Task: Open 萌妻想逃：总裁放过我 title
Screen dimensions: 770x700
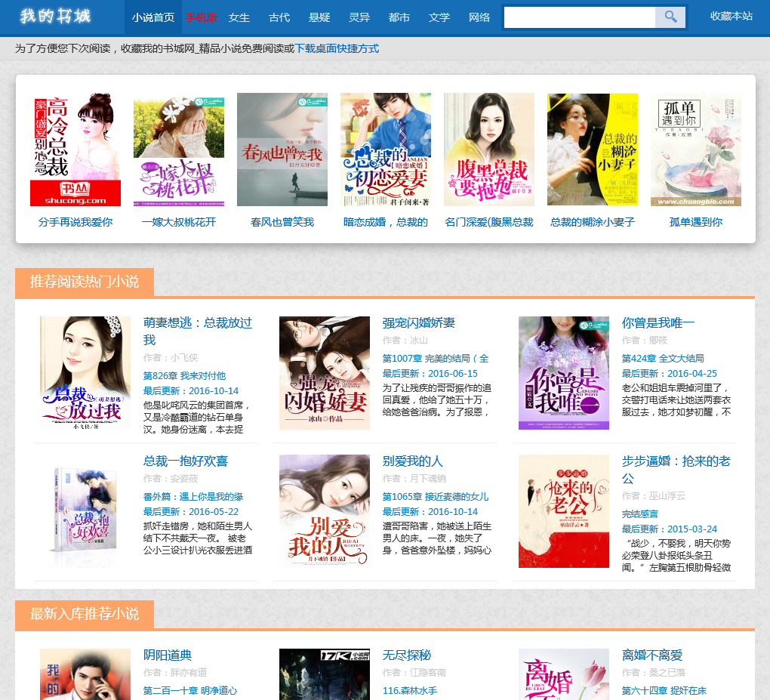Action: [198, 331]
